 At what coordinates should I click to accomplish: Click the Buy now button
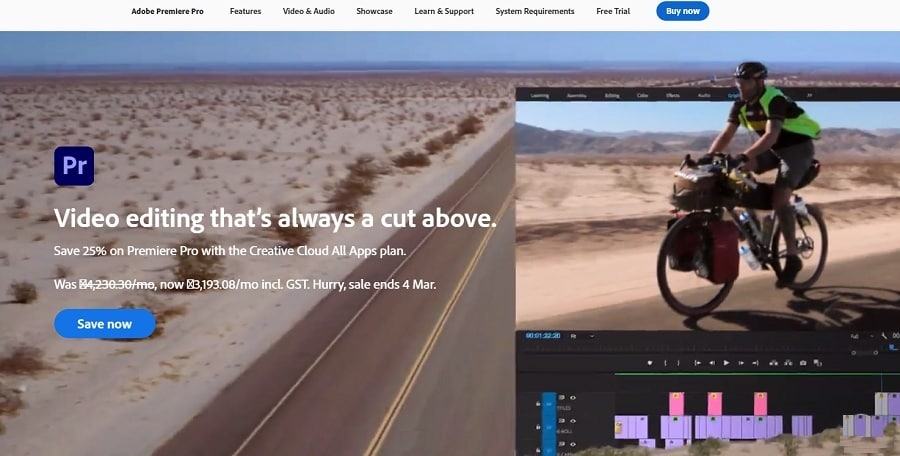[x=683, y=11]
